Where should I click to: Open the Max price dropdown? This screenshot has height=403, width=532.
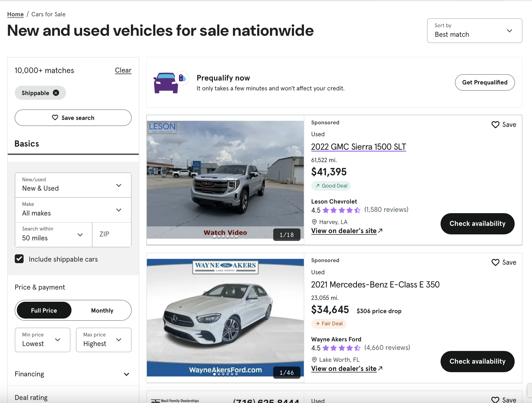pyautogui.click(x=104, y=340)
